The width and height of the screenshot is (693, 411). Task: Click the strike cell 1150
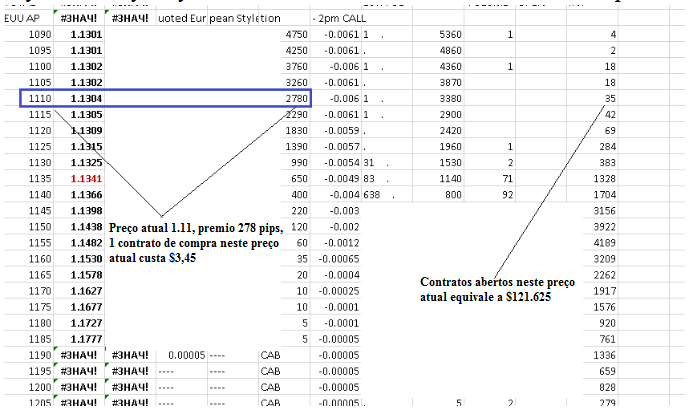[38, 227]
